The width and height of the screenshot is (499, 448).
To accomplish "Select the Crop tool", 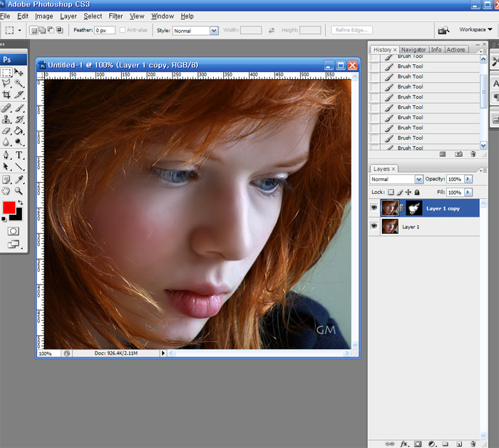I will [x=6, y=95].
